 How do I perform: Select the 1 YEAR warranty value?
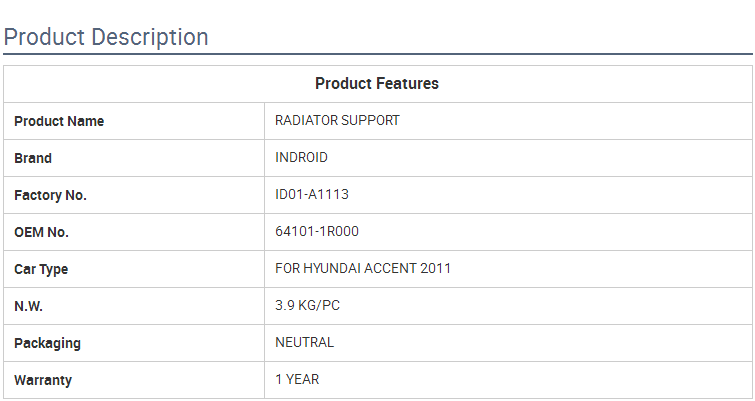297,379
